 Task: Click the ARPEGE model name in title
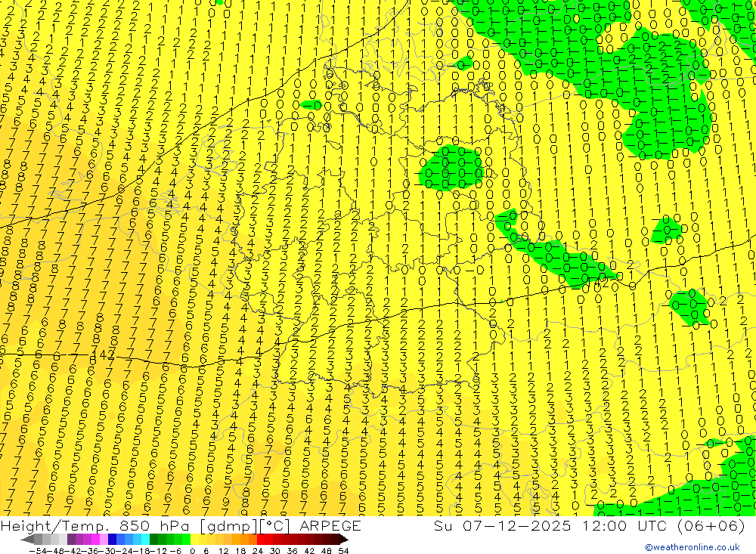pos(330,525)
